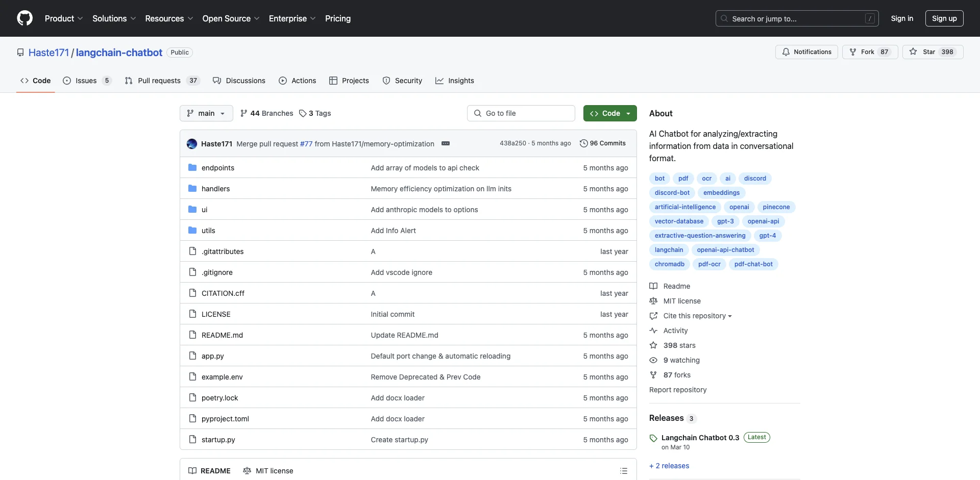View the 44 Branches link

point(267,113)
